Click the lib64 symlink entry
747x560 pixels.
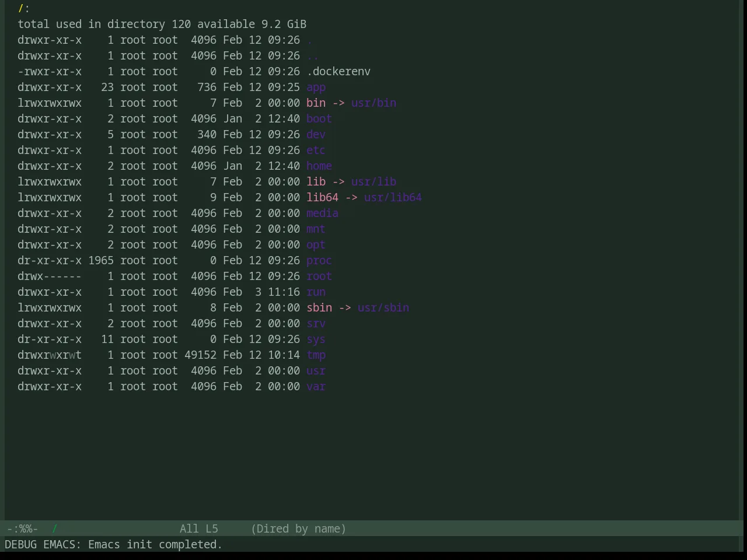tap(322, 198)
